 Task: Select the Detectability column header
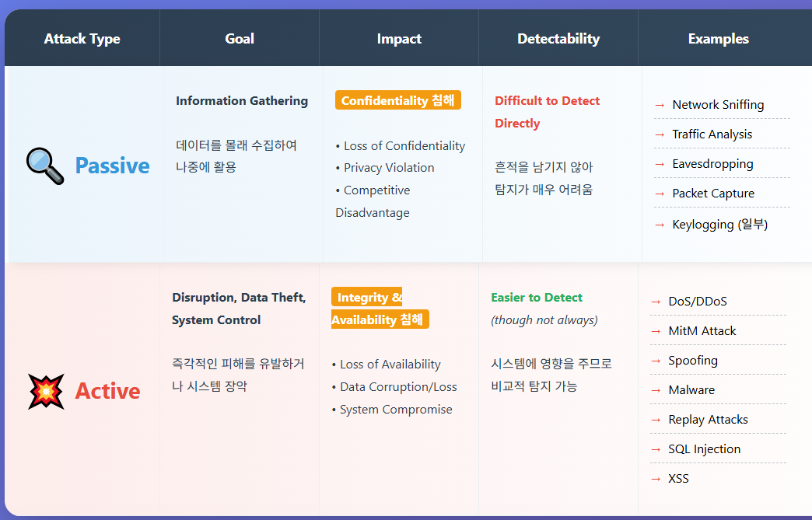[x=558, y=39]
